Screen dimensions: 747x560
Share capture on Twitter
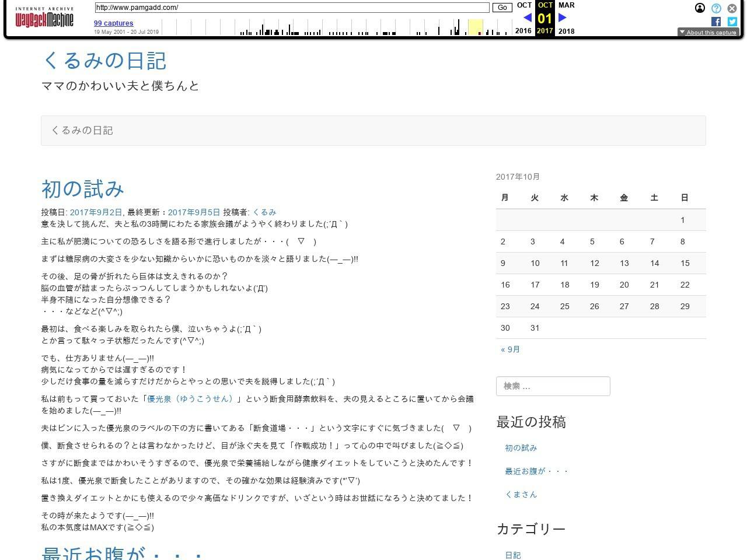[732, 22]
